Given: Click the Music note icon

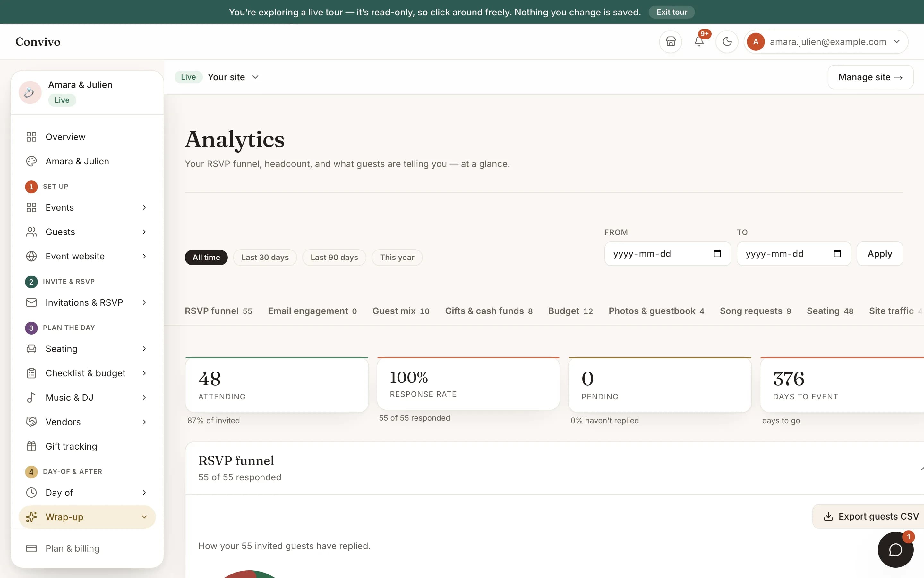Looking at the screenshot, I should click(x=31, y=398).
